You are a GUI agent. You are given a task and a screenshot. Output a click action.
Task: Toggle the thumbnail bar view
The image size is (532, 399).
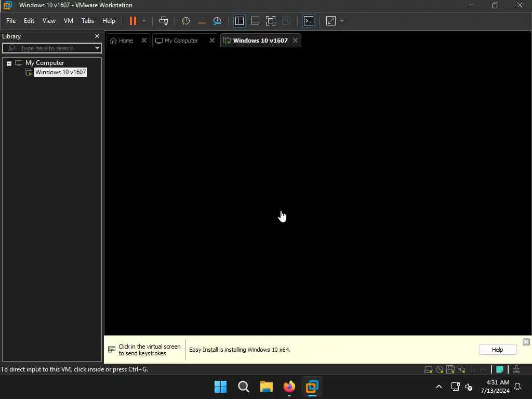255,21
